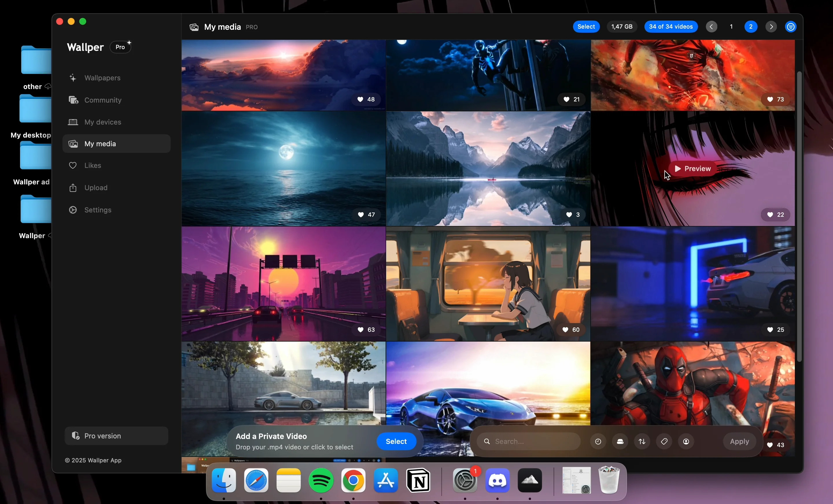833x504 pixels.
Task: Open Spotify in the dock
Action: tap(321, 480)
